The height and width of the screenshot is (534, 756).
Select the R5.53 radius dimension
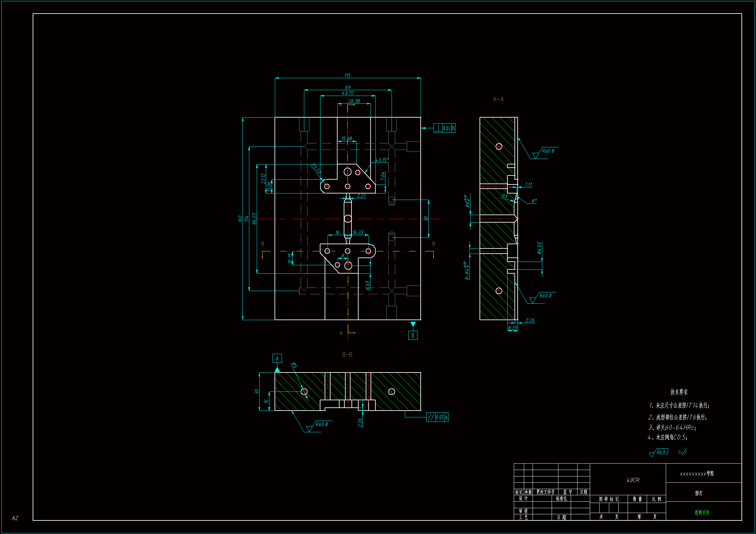[x=316, y=169]
